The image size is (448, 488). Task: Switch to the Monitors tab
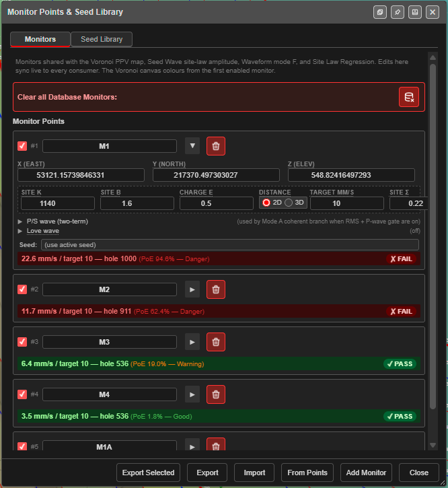click(40, 39)
